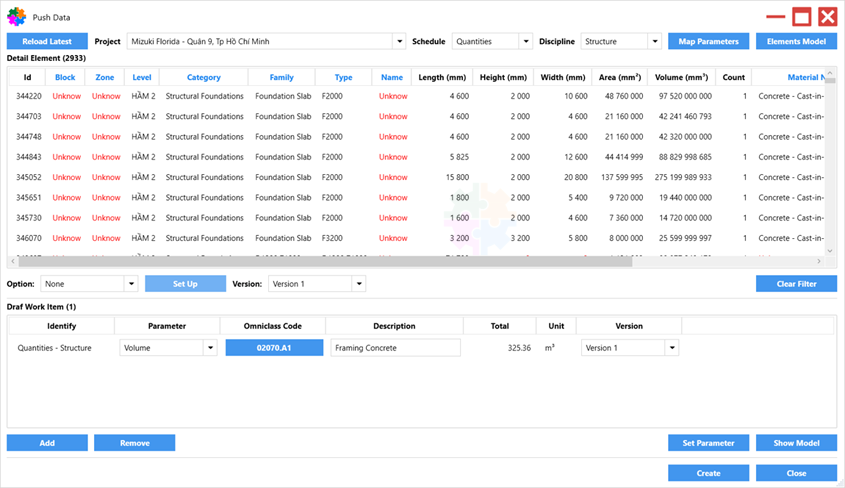Click the Push Data app logo icon
The image size is (845, 488).
tap(17, 17)
